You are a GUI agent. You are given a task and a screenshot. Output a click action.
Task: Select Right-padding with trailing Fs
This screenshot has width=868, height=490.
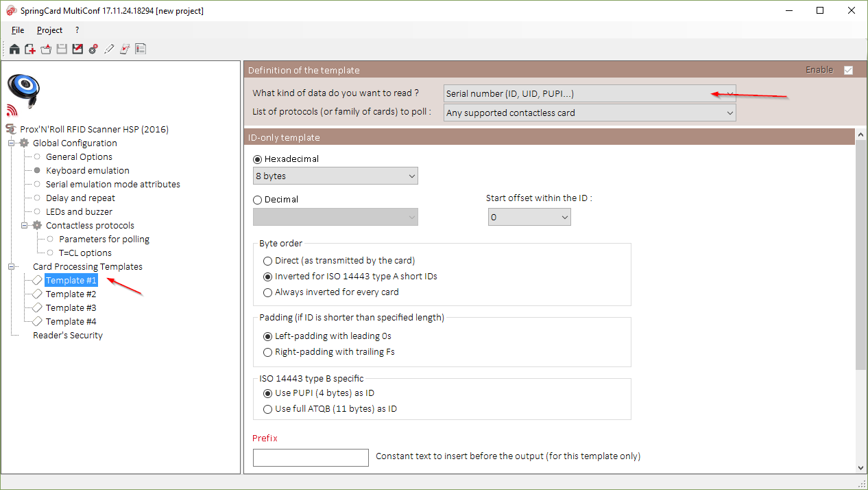tap(268, 352)
